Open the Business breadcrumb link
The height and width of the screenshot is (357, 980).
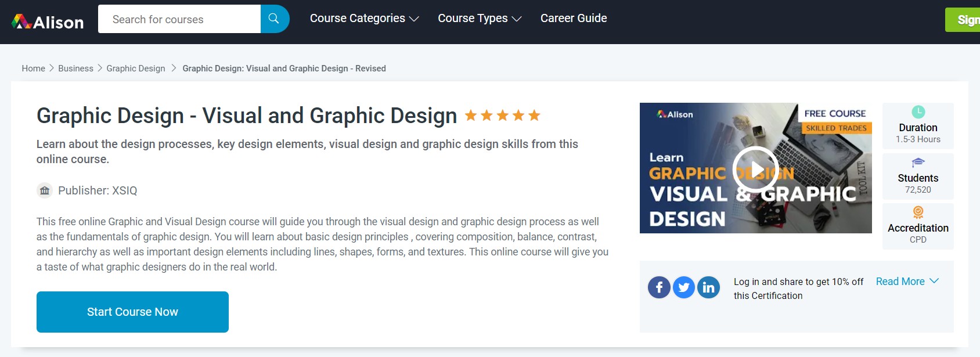click(x=75, y=68)
